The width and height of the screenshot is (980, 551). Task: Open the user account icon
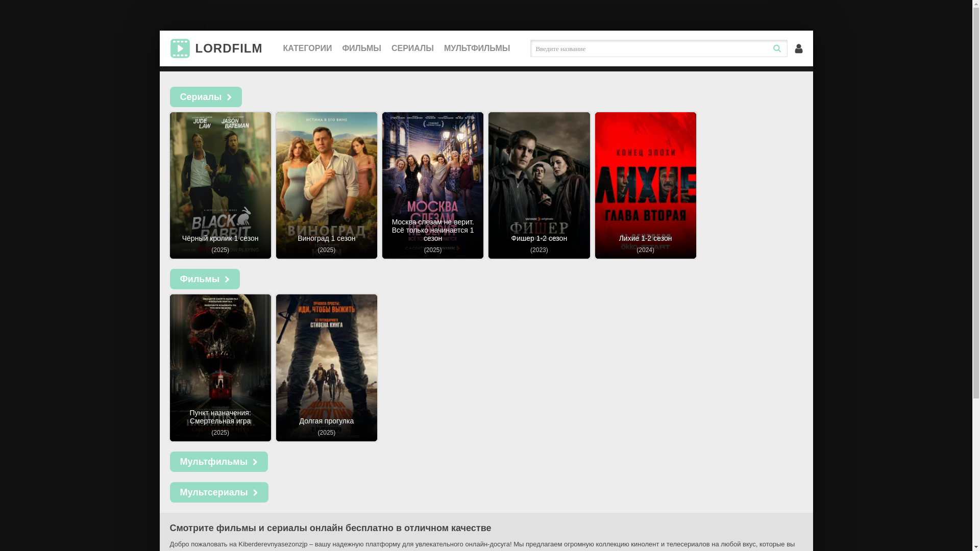(799, 48)
